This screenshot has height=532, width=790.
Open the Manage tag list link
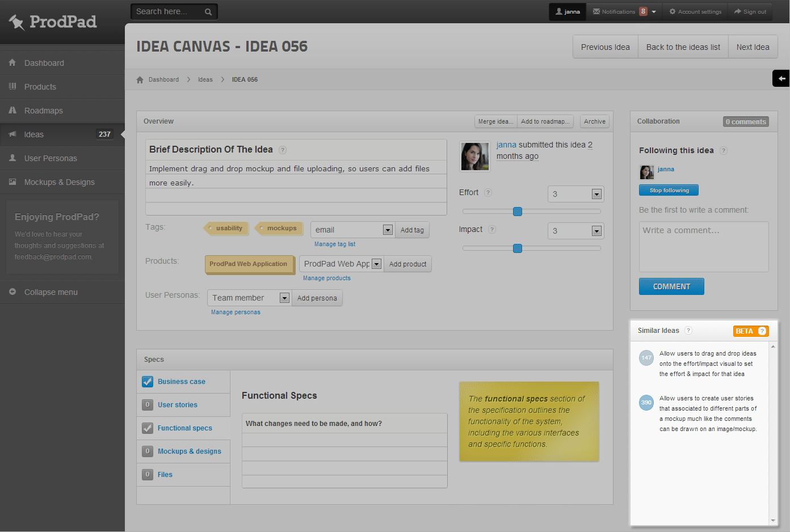(x=335, y=244)
